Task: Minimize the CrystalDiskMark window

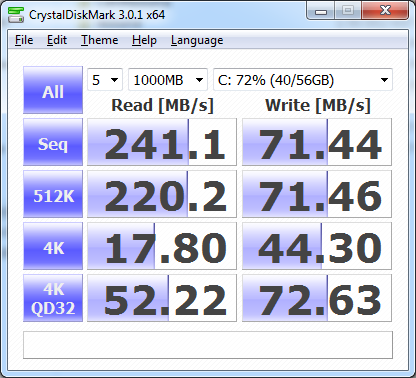Action: [x=321, y=11]
